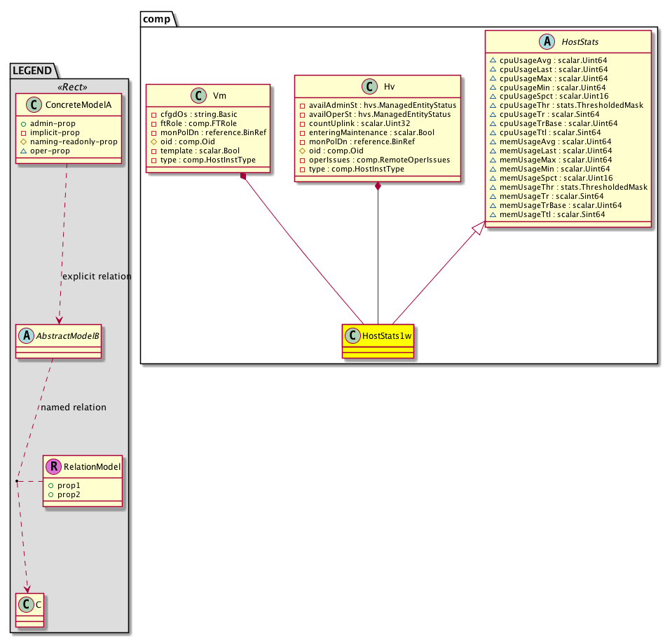Viewport: 672px width, 640px height.
Task: Click the triangle icon beside cpuUsageAvg
Action: tap(493, 61)
